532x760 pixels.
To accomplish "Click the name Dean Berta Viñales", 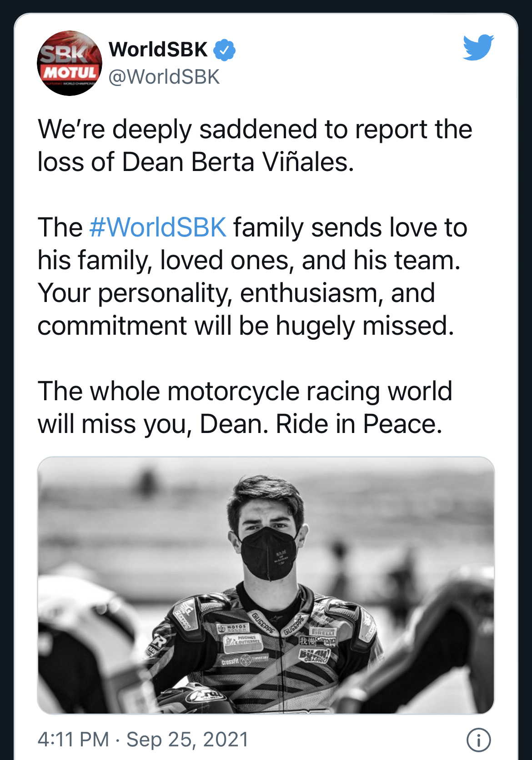I will coord(237,162).
